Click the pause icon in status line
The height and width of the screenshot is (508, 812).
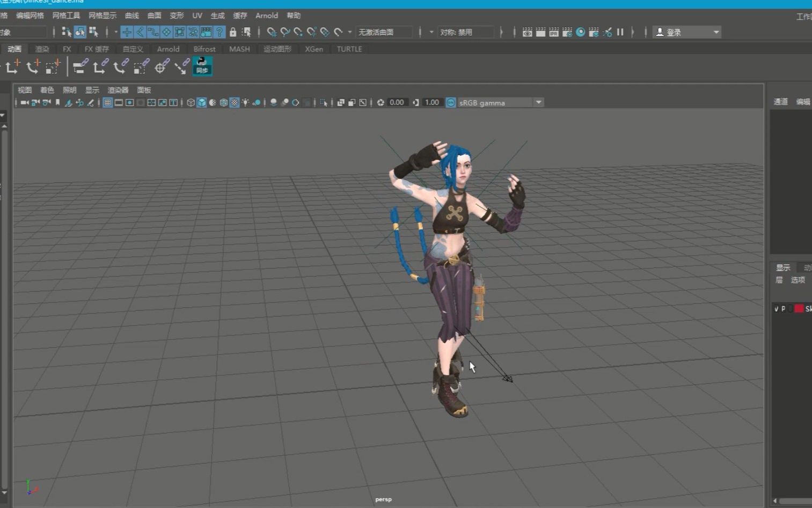[620, 32]
